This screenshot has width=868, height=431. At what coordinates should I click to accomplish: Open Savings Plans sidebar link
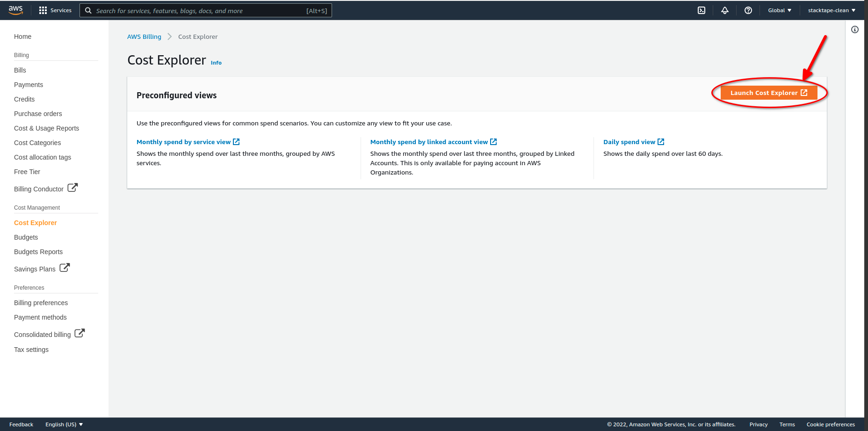(35, 269)
